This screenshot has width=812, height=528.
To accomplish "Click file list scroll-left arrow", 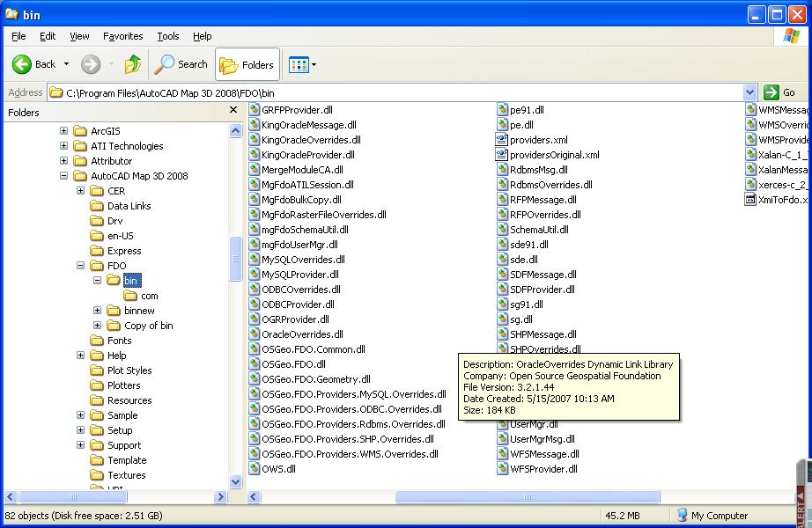I will (254, 497).
